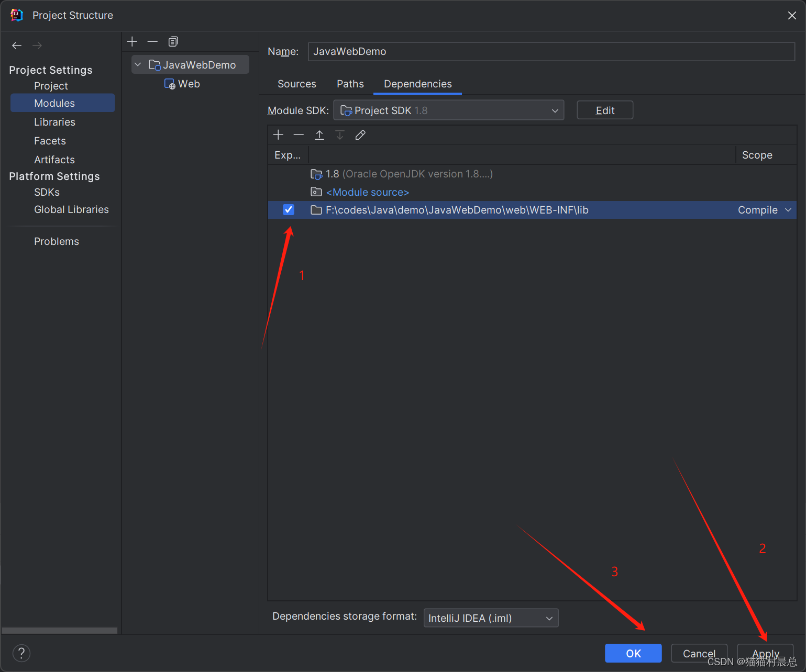Show the Problems section
This screenshot has width=806, height=672.
pos(57,241)
